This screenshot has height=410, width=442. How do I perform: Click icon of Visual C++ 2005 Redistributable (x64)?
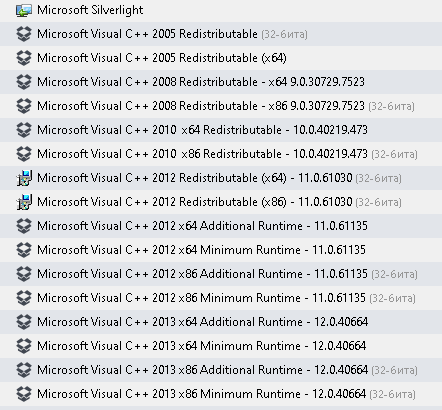(x=24, y=58)
